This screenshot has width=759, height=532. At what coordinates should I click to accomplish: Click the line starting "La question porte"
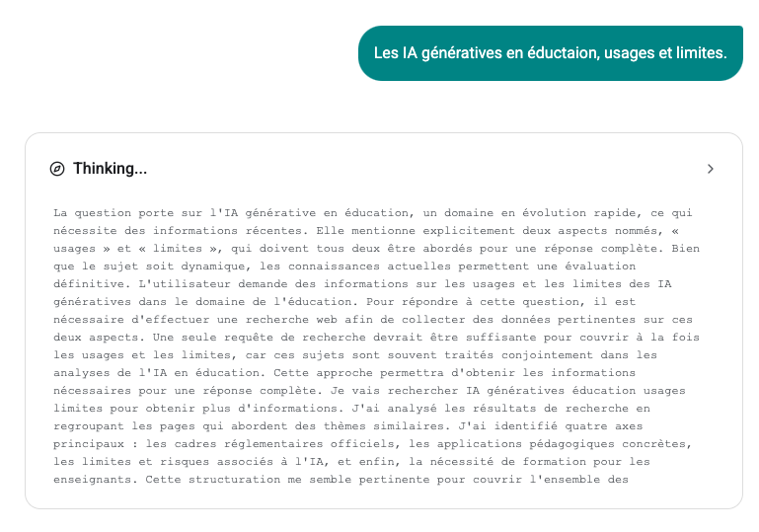click(375, 212)
